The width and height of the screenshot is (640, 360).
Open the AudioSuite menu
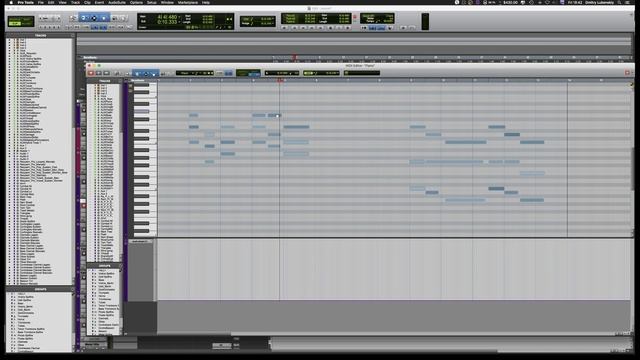point(117,2)
